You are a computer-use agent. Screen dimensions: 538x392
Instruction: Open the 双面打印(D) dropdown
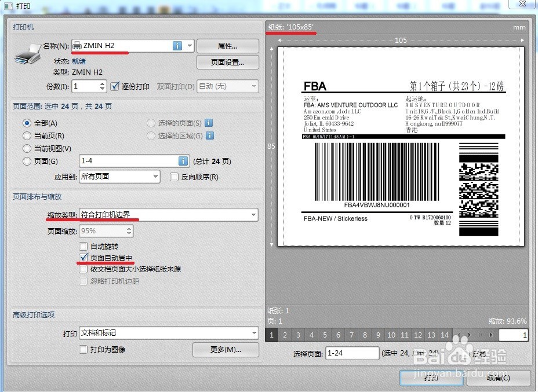click(x=227, y=86)
